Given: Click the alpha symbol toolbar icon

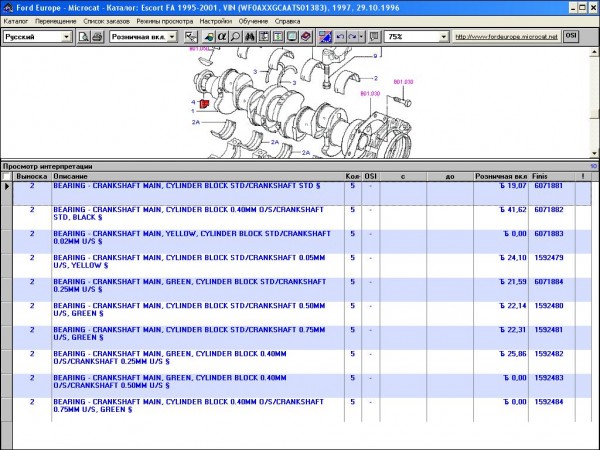Looking at the screenshot, I should click(222, 37).
